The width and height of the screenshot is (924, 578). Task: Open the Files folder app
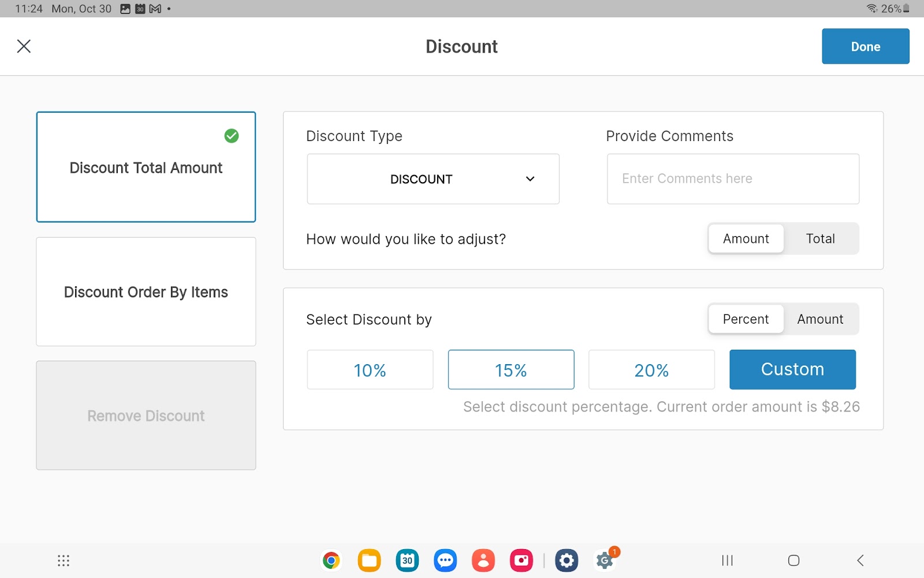[369, 560]
